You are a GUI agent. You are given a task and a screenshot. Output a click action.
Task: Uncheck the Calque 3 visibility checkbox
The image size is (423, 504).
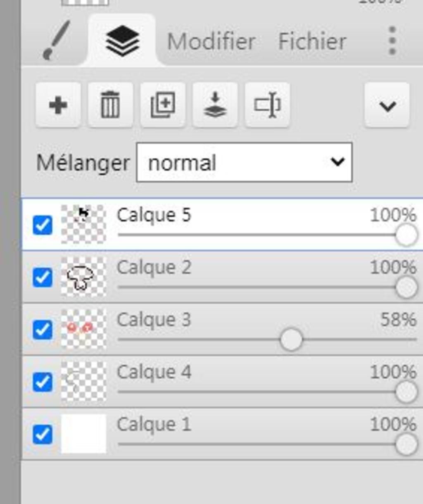43,330
